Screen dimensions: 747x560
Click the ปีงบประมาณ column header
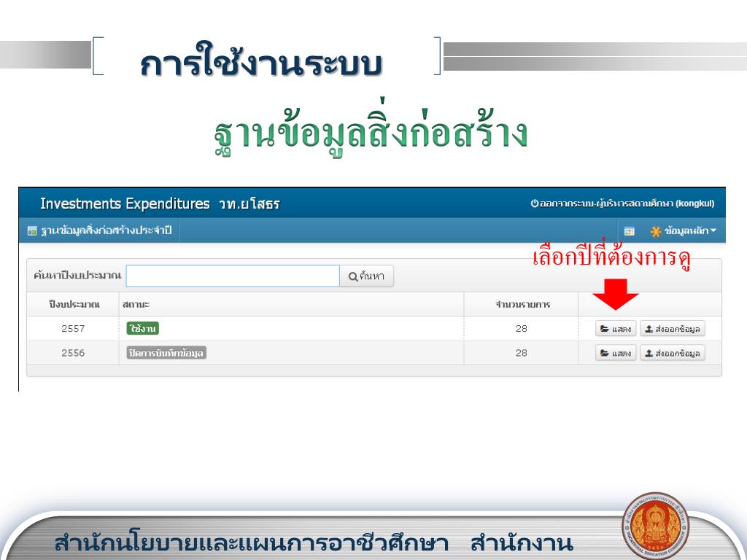(x=74, y=304)
